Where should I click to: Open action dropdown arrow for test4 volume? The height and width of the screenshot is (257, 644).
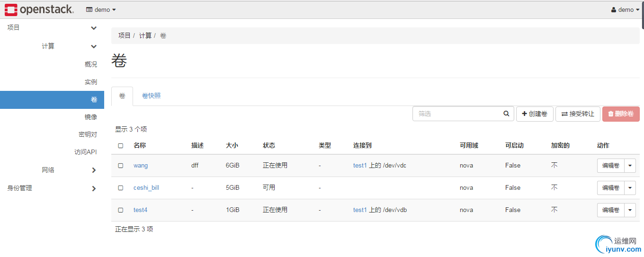tap(630, 210)
